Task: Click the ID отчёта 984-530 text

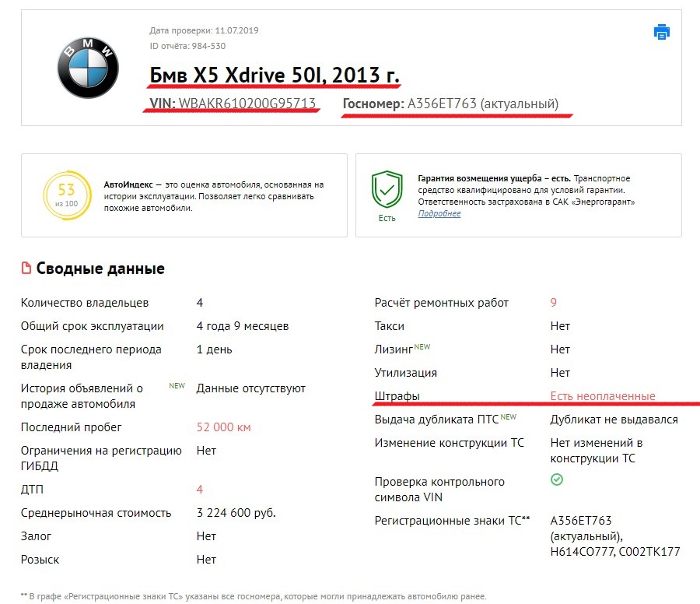Action: 187,46
